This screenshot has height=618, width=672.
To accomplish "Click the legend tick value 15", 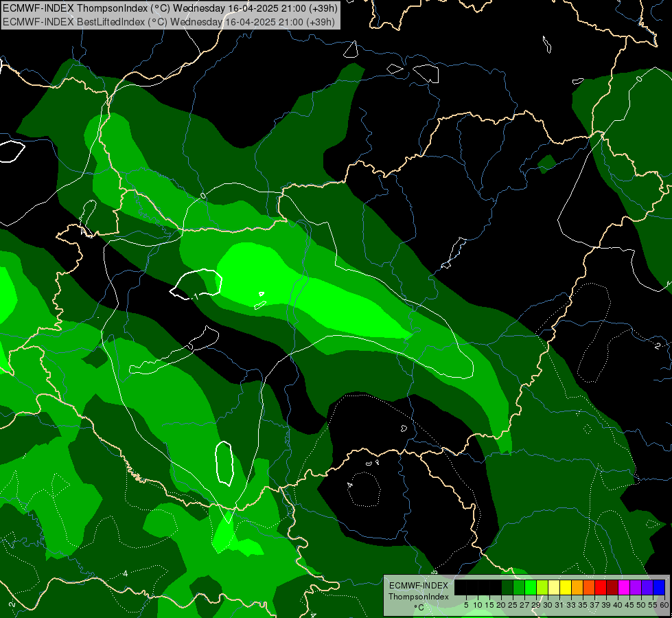I will click(489, 605).
